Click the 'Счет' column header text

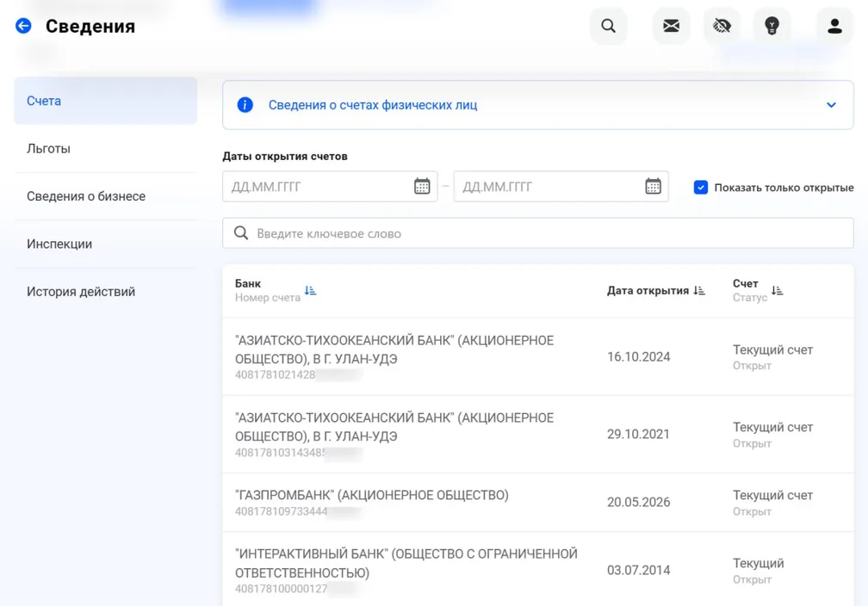(745, 283)
